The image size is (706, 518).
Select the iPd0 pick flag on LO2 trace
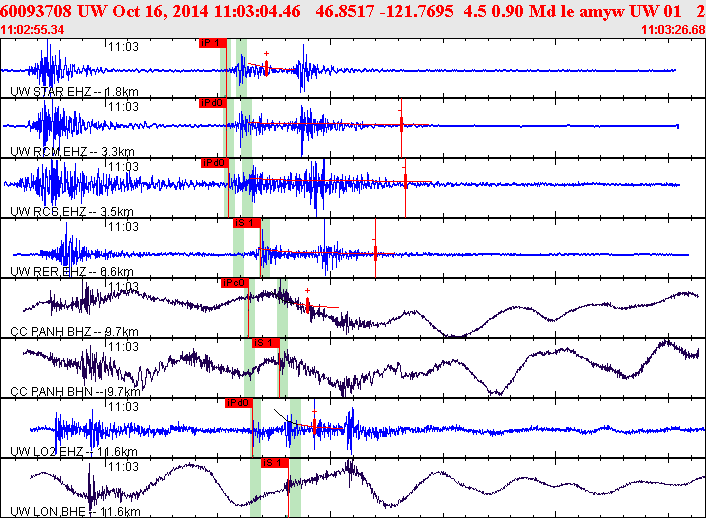(x=239, y=403)
